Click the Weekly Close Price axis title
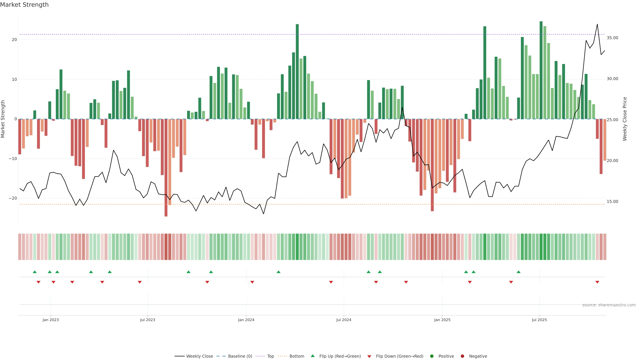The width and height of the screenshot is (644, 362). (625, 119)
